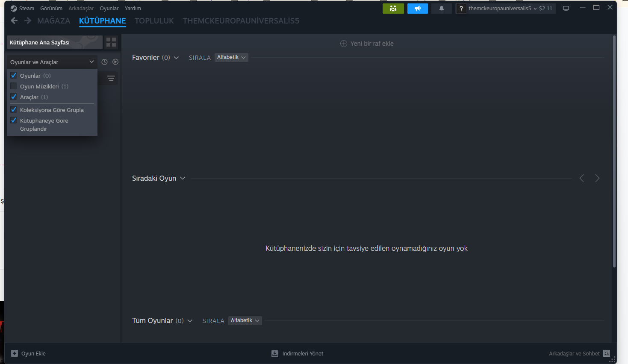Show next items in Sıradaki Oyun shelf
The width and height of the screenshot is (628, 364).
[x=597, y=178]
